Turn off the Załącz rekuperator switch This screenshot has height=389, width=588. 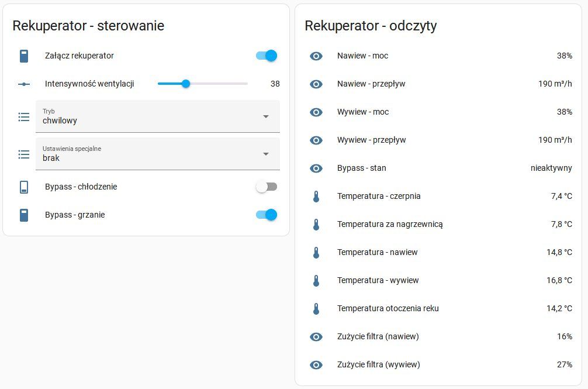coord(267,56)
